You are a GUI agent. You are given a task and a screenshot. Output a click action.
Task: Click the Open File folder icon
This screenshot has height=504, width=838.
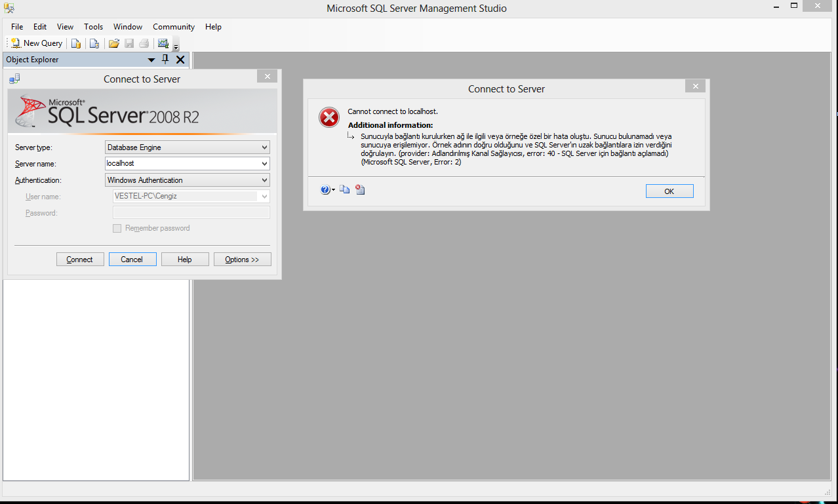[x=114, y=44]
